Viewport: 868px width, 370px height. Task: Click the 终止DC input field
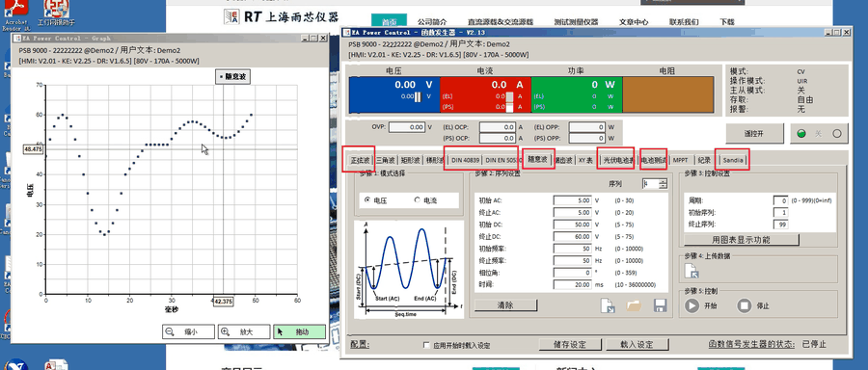572,236
